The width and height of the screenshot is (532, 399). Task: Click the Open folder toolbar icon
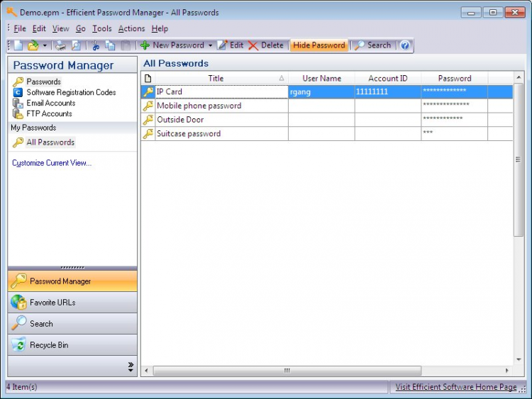[x=33, y=45]
